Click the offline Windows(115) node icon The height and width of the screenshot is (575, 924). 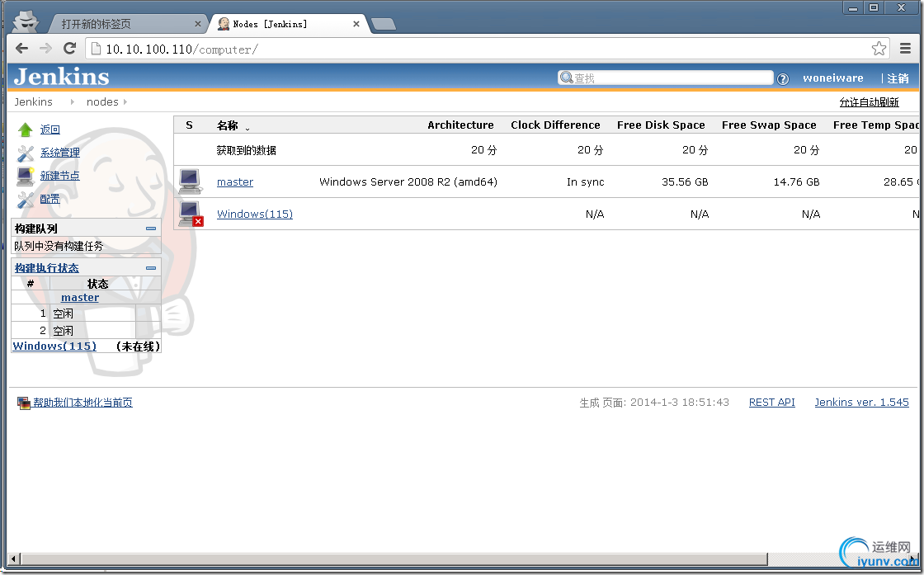(x=191, y=214)
